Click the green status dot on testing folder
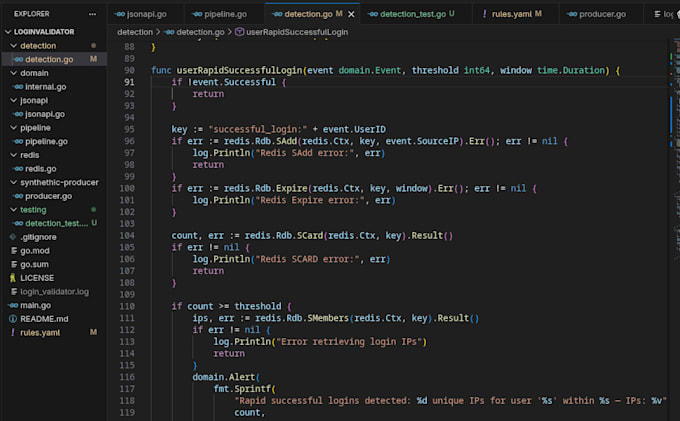This screenshot has height=421, width=680. click(93, 209)
